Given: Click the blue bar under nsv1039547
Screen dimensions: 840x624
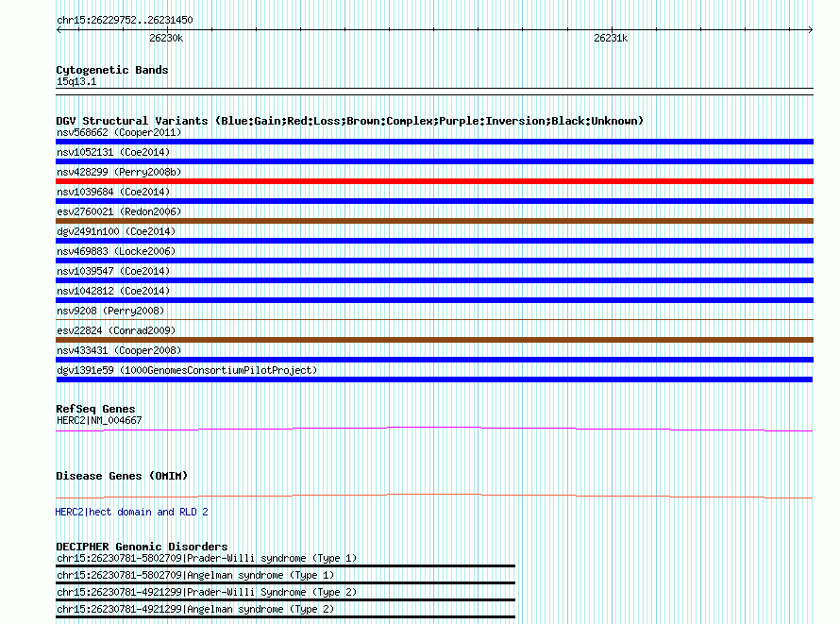Looking at the screenshot, I should 434,280.
